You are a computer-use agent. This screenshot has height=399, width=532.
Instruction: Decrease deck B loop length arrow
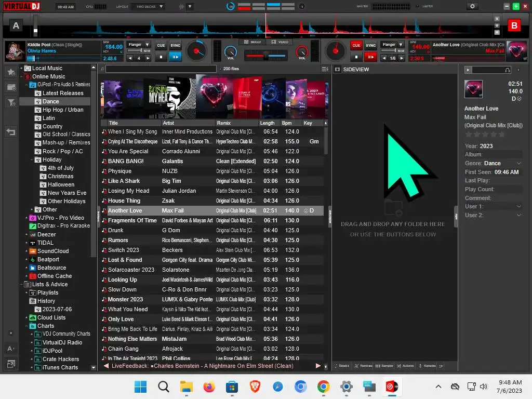tap(384, 58)
